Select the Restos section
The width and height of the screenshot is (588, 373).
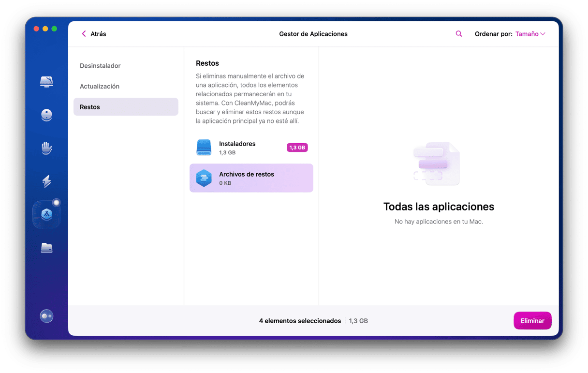[x=126, y=107]
